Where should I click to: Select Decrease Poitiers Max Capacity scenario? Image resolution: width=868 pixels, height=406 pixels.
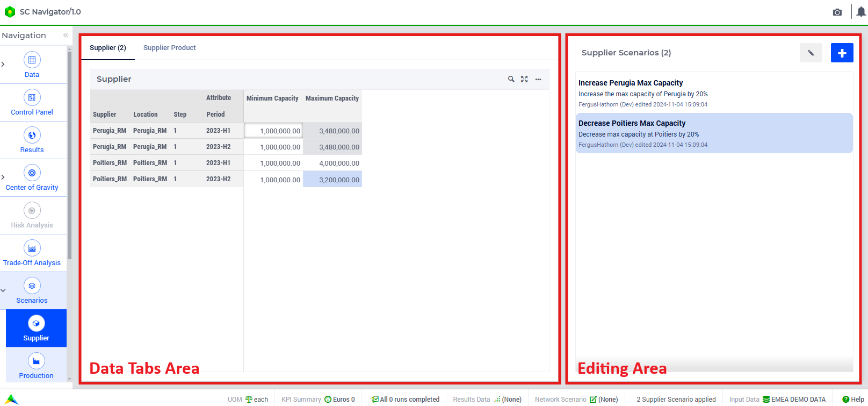714,133
